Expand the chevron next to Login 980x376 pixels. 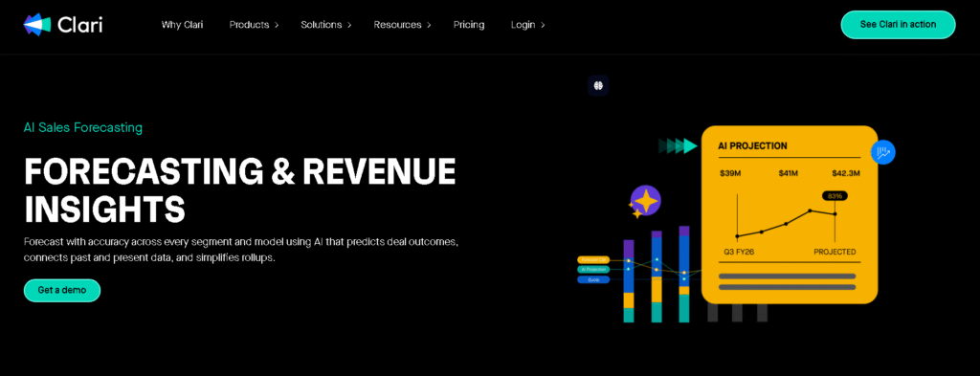[x=543, y=25]
